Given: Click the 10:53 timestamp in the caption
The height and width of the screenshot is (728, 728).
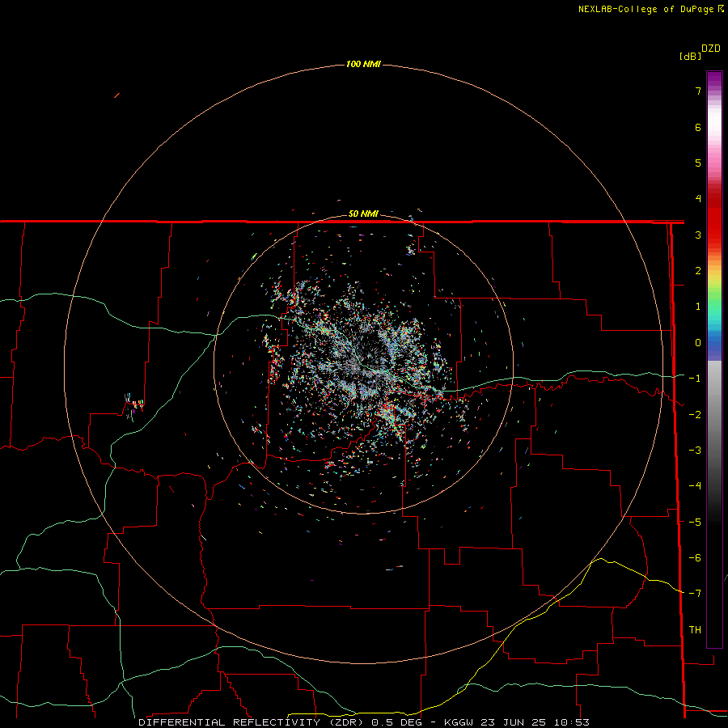Looking at the screenshot, I should tap(572, 722).
